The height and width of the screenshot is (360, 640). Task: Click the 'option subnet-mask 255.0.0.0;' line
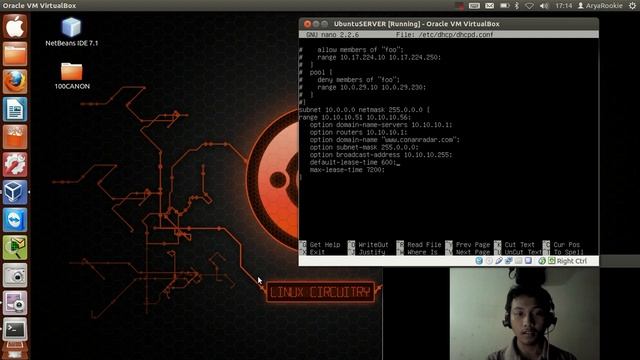tap(364, 147)
